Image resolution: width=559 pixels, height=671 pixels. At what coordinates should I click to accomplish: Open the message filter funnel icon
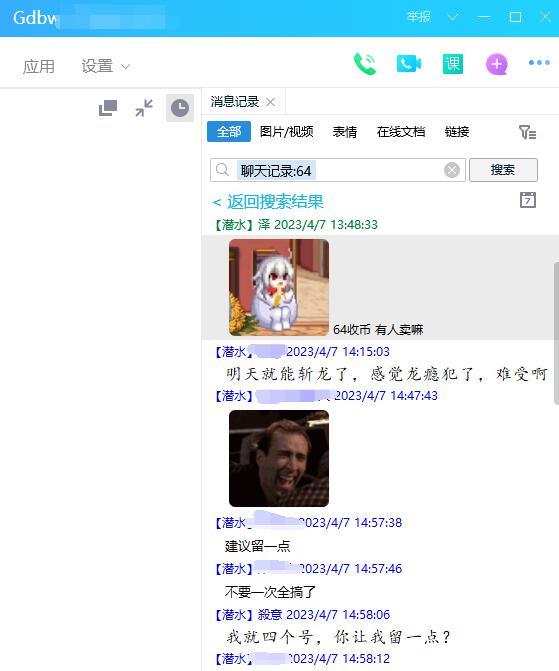[x=527, y=132]
